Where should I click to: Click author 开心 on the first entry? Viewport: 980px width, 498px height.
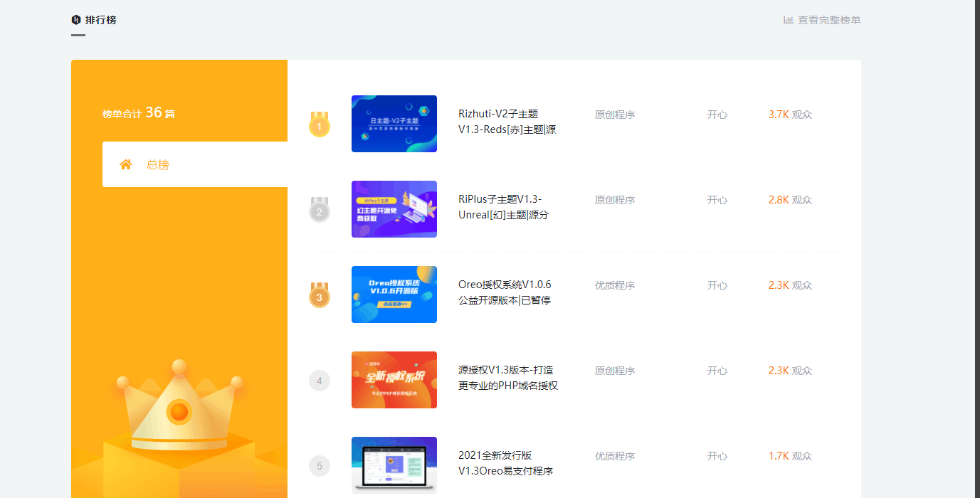[717, 115]
